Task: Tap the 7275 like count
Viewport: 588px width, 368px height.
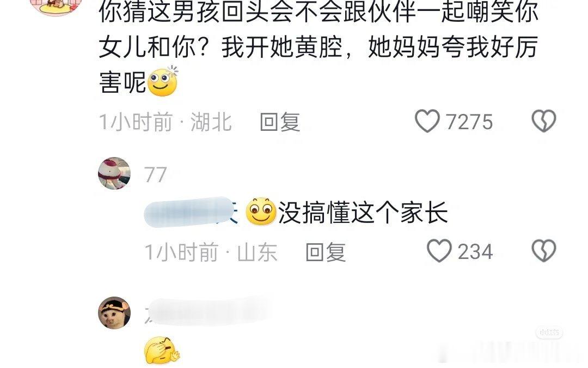Action: 469,122
